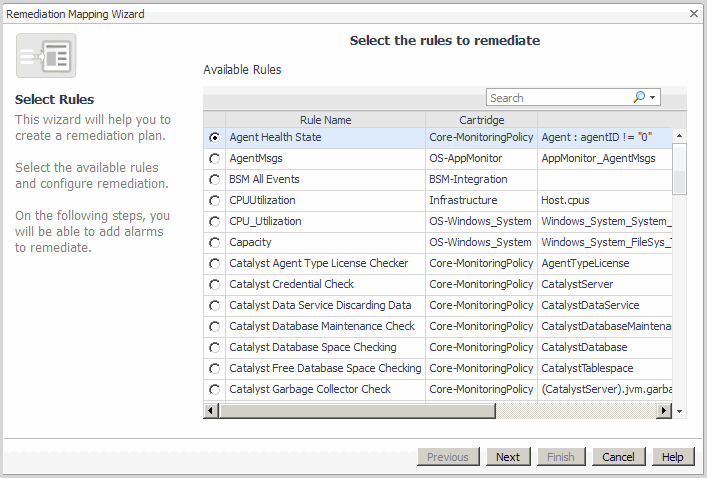Select Catalyst Credential Check radio button

pyautogui.click(x=214, y=284)
